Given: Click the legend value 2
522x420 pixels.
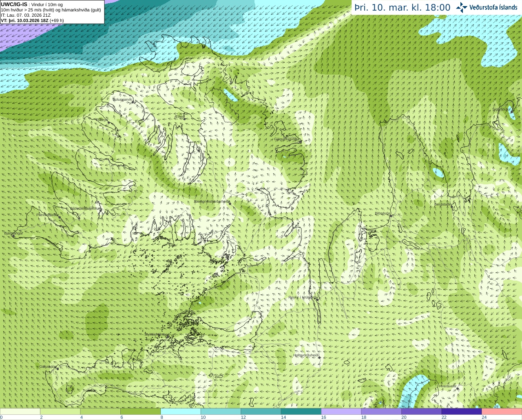Looking at the screenshot, I should [x=42, y=417].
